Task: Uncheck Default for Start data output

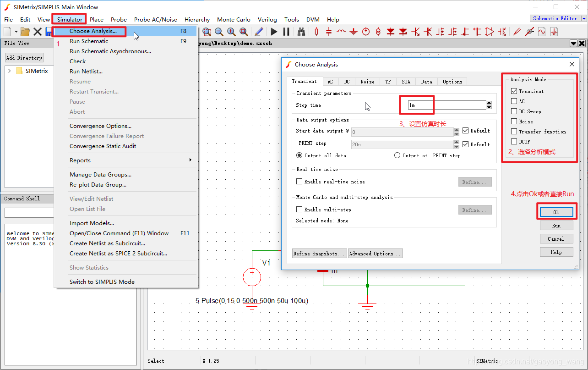Action: tap(466, 131)
